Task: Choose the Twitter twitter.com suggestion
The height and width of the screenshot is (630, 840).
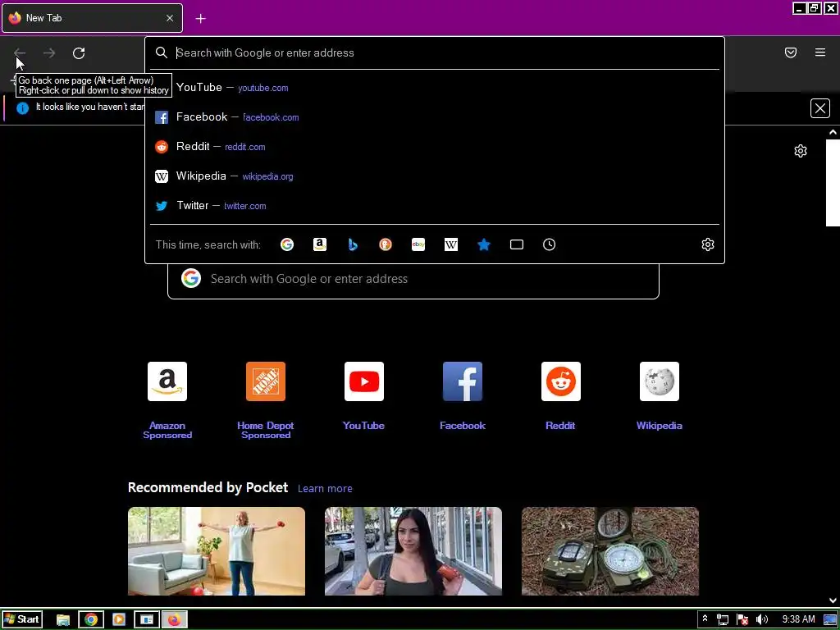Action: 434,205
